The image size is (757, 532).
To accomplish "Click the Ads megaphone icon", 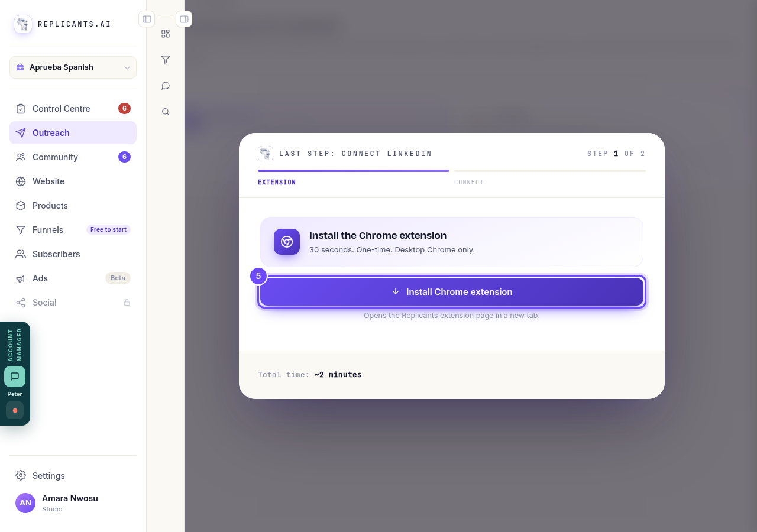I will [x=21, y=278].
